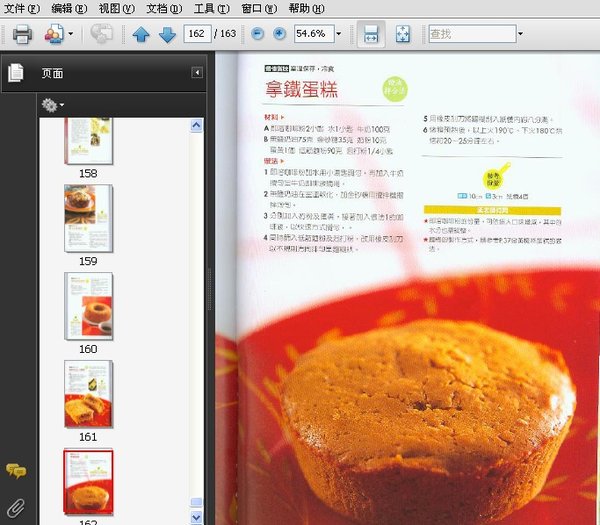600x525 pixels.
Task: Open the 编辑(E) menu
Action: [69, 8]
